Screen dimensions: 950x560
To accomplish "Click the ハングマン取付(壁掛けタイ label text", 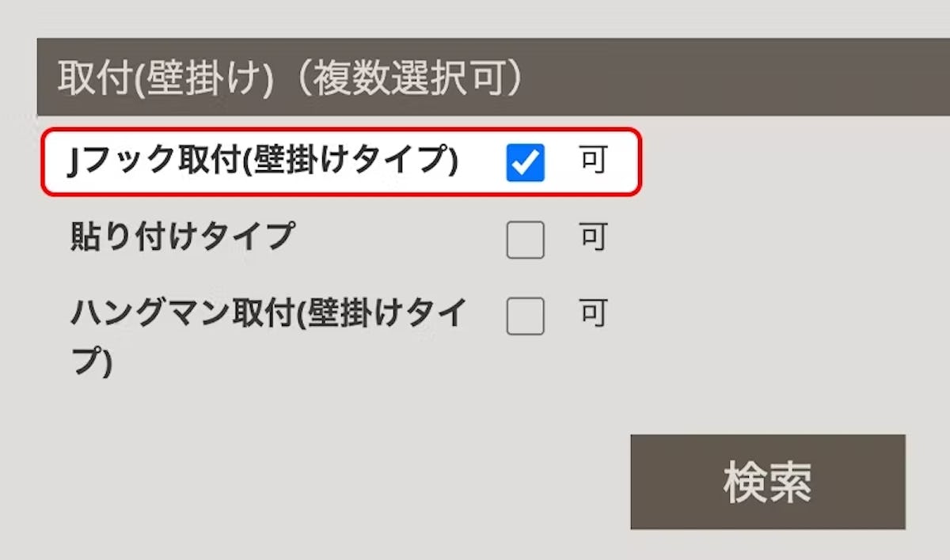I will click(x=268, y=314).
